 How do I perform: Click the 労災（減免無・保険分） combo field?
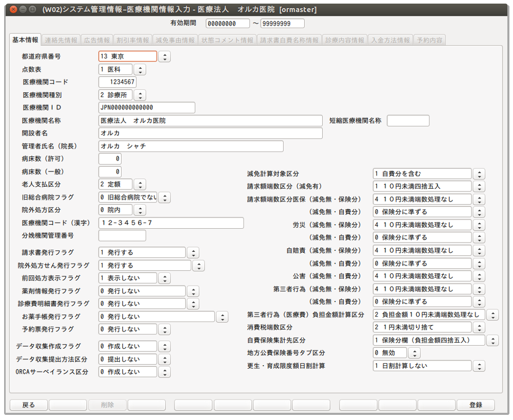[422, 225]
